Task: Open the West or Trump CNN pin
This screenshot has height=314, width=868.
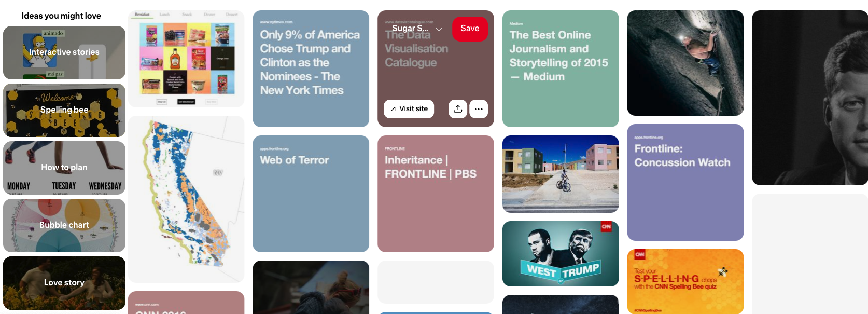Action: click(560, 254)
